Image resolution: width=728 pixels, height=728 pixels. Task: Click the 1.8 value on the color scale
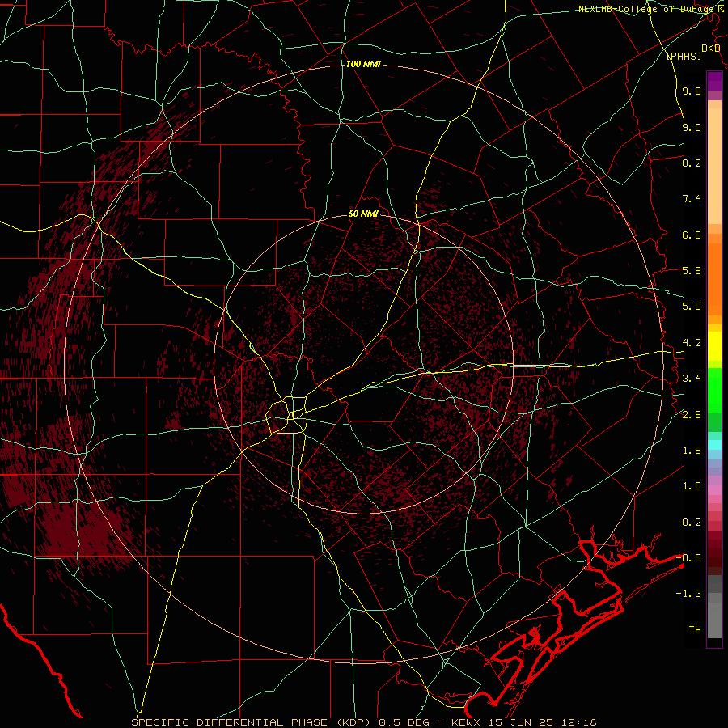(x=692, y=451)
